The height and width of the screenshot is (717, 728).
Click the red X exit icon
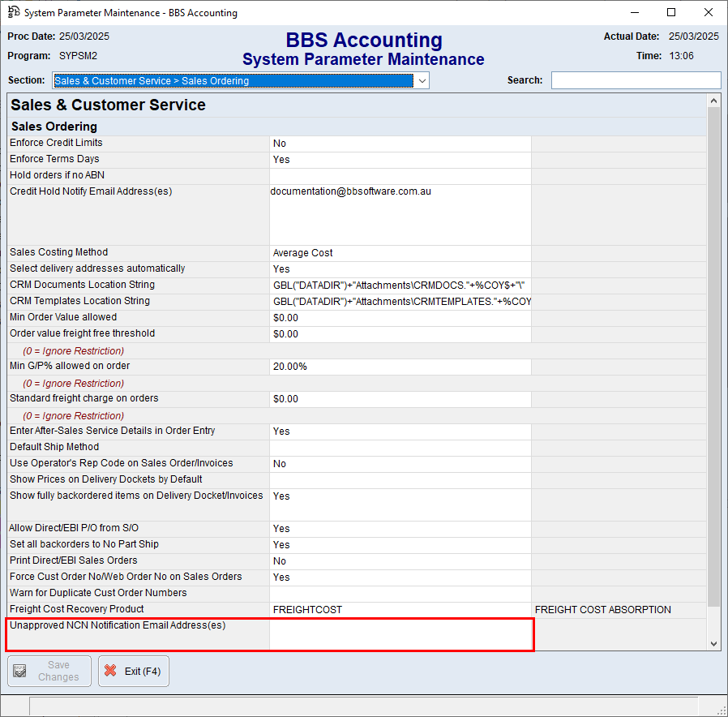click(111, 672)
